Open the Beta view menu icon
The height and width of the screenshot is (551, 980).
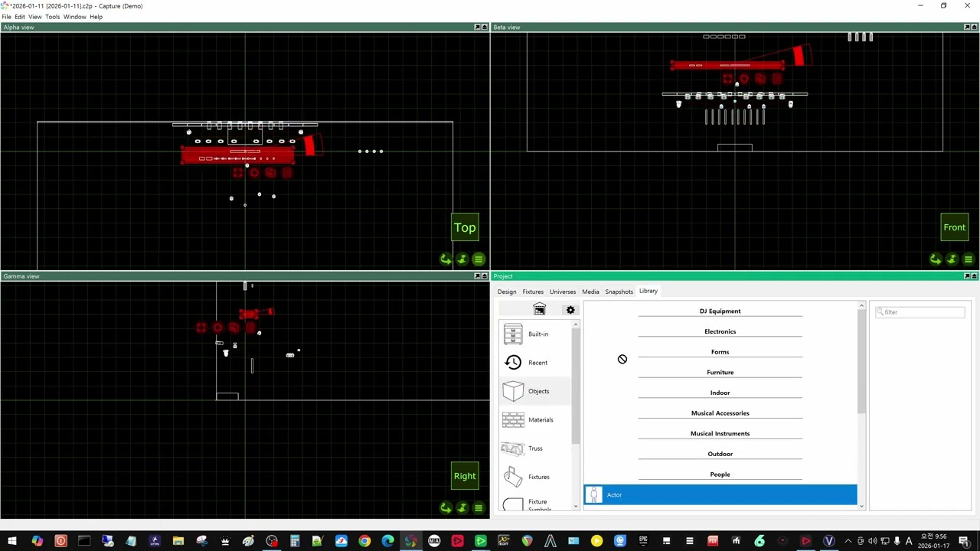point(969,259)
